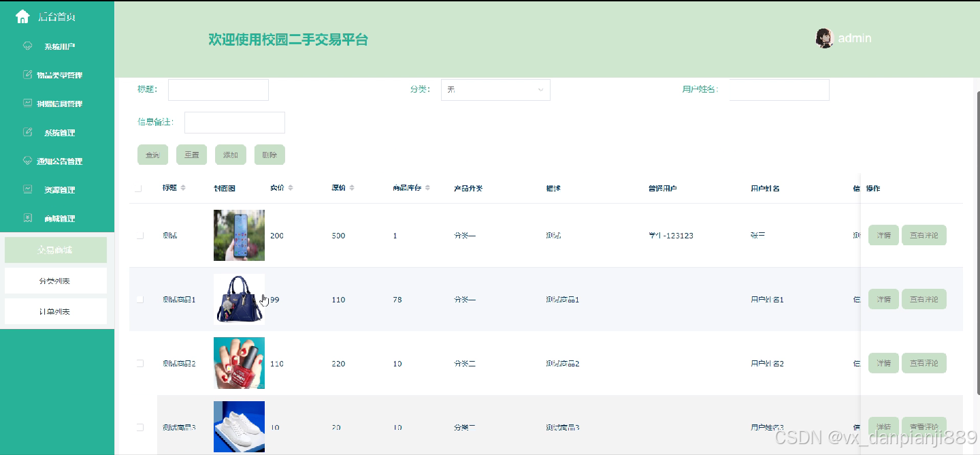This screenshot has width=980, height=455.
Task: Click the 添加 add button
Action: [x=231, y=155]
